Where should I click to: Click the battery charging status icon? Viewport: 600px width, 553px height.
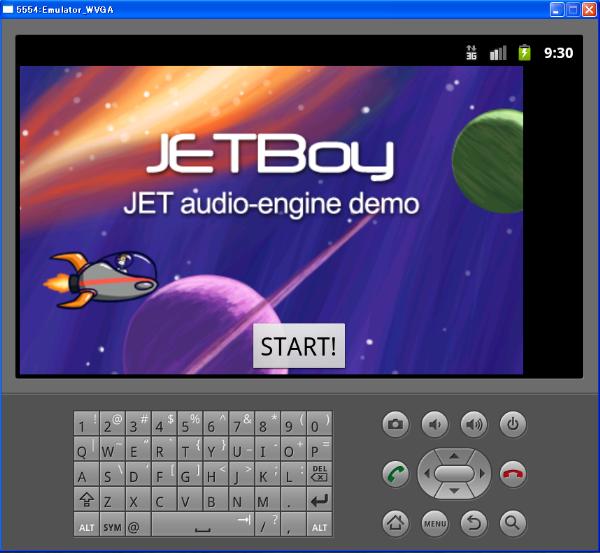[525, 52]
